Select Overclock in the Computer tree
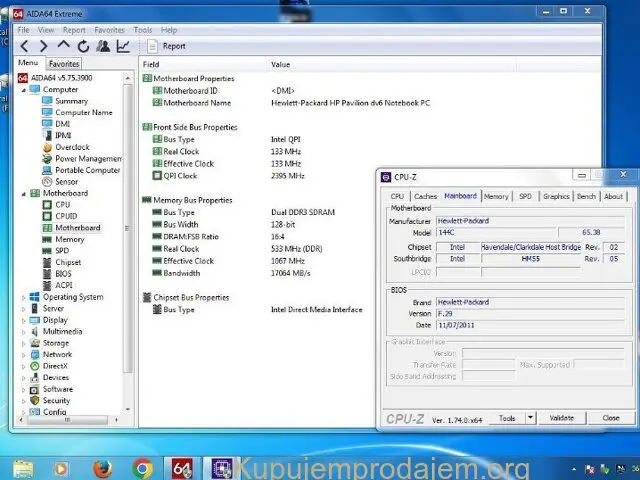The image size is (640, 480). (71, 147)
